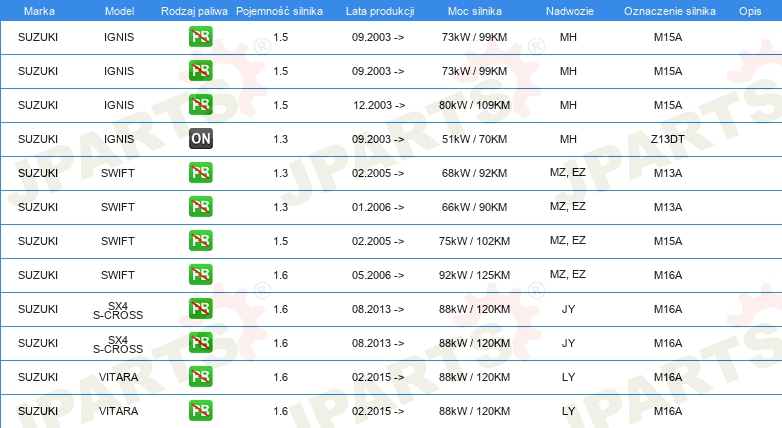Click the 51kW / 70KM power cell

474,139
